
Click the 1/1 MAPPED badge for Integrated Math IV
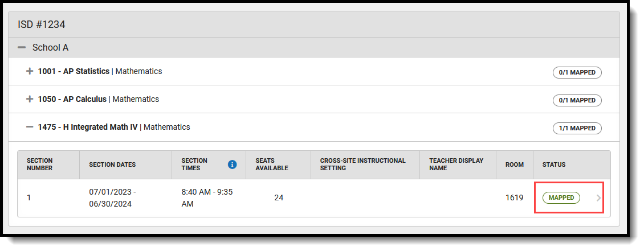(577, 129)
